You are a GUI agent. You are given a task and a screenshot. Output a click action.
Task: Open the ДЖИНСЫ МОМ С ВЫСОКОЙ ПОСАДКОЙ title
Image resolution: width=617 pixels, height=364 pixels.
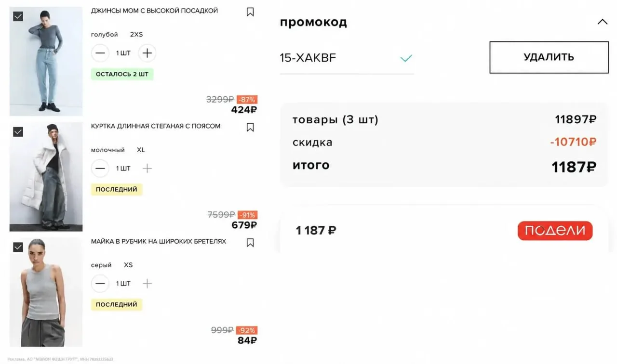tap(154, 11)
